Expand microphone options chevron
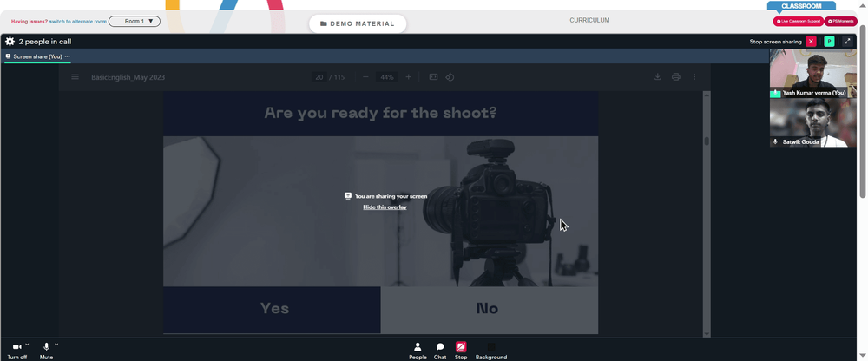The image size is (868, 361). tap(56, 345)
